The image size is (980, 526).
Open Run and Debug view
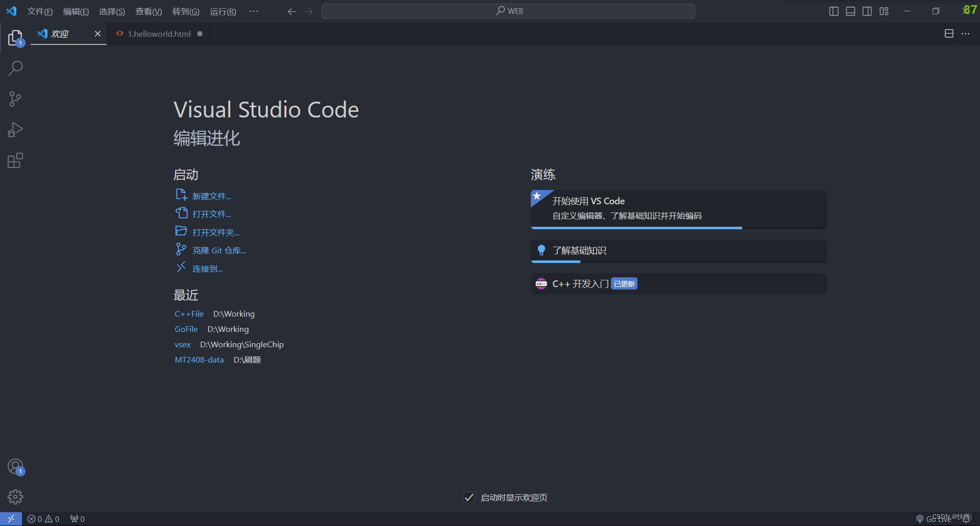click(x=15, y=130)
